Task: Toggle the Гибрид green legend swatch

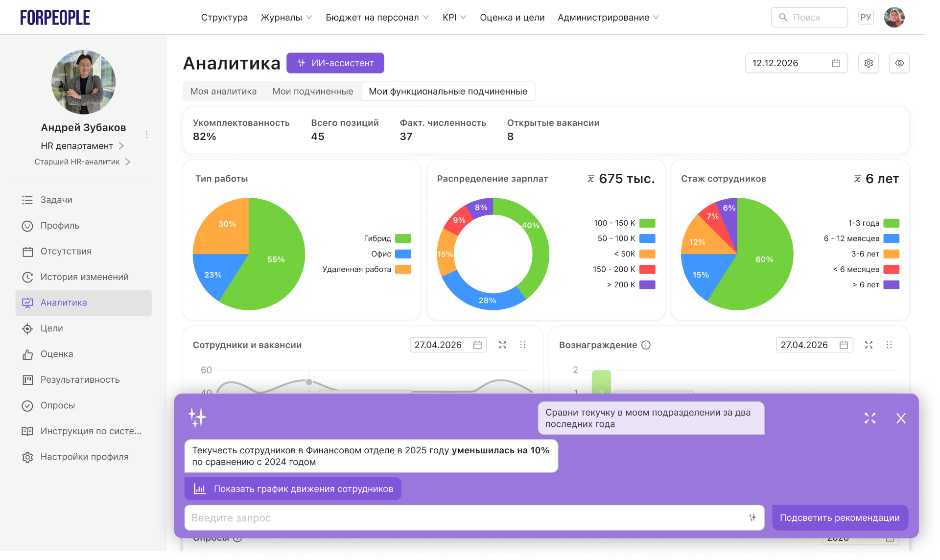Action: pos(403,238)
